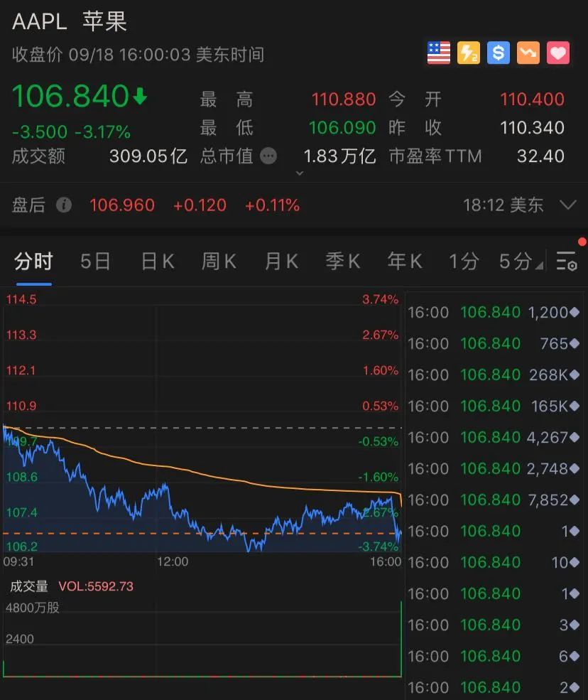Tap the P/E TTM value 32.40
The image size is (588, 700).
(x=540, y=156)
